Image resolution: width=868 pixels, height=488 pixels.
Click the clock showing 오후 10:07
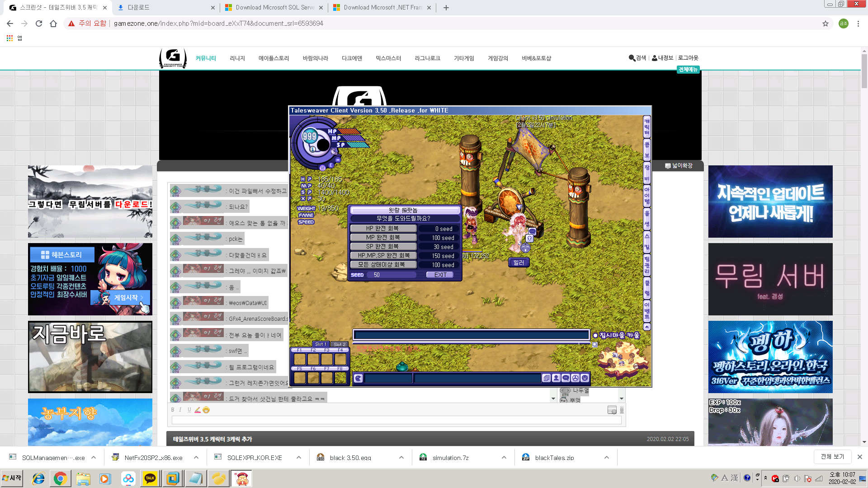[842, 478]
